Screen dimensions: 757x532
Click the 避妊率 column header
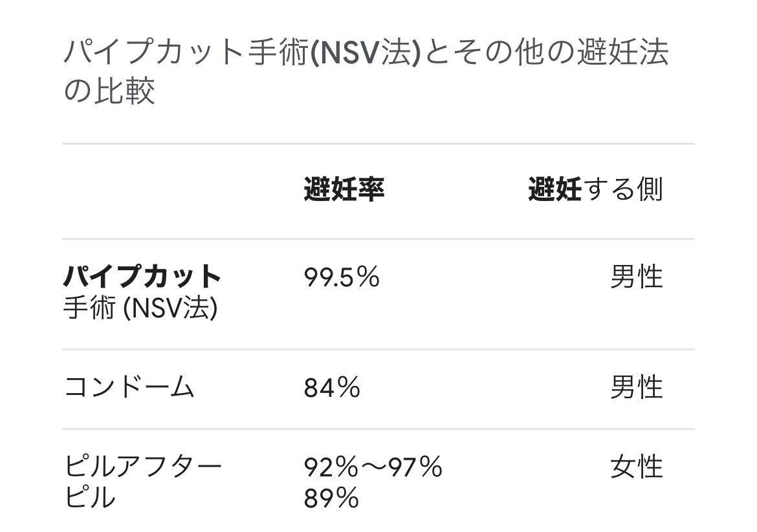344,190
